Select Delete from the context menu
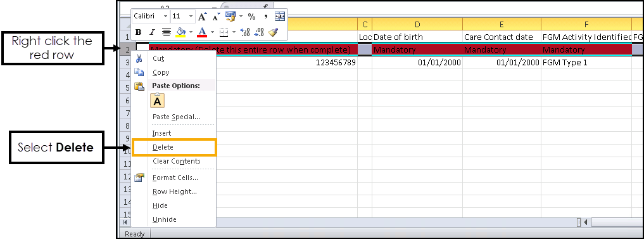This screenshot has width=644, height=239. [163, 147]
